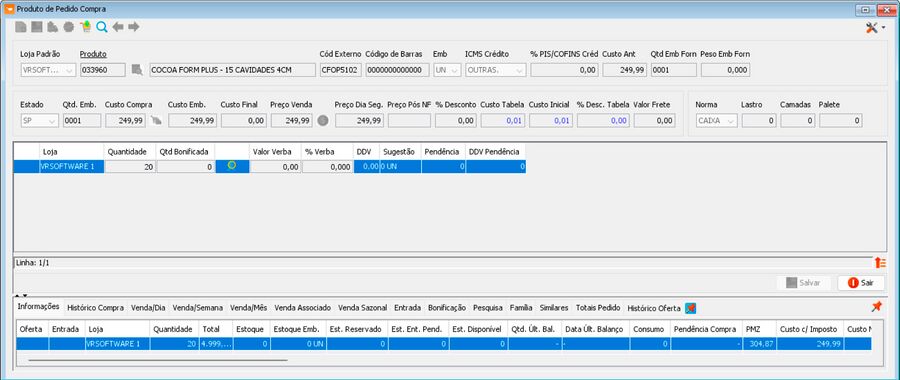Click the orange sort rows icon

(x=880, y=263)
